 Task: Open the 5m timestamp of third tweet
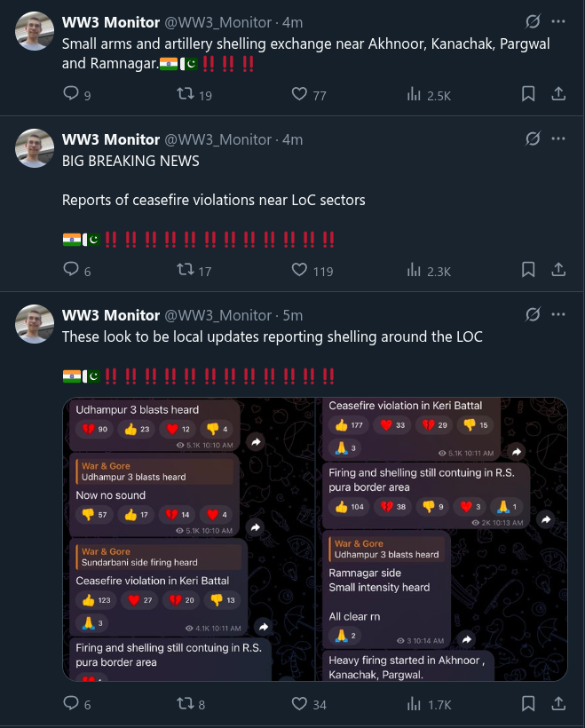coord(291,315)
